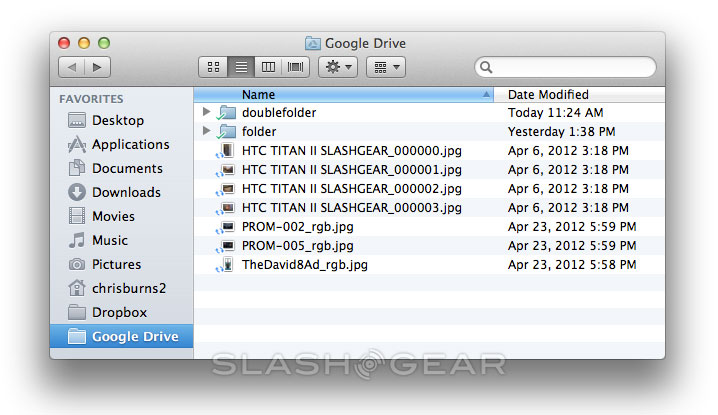Image resolution: width=718 pixels, height=415 pixels.
Task: Go forward to next folder
Action: 97,67
